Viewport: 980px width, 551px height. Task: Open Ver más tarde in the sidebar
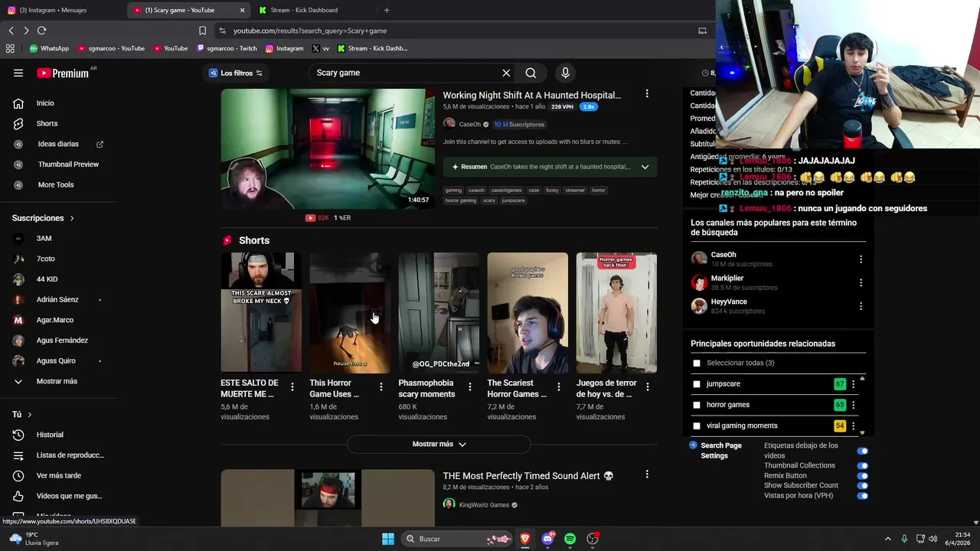pyautogui.click(x=60, y=475)
